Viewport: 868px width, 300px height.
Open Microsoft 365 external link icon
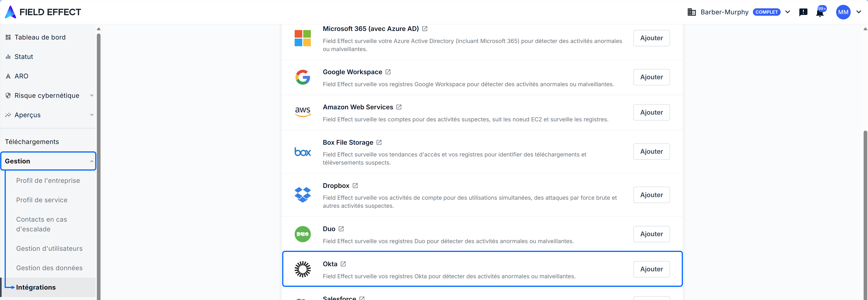pos(425,29)
